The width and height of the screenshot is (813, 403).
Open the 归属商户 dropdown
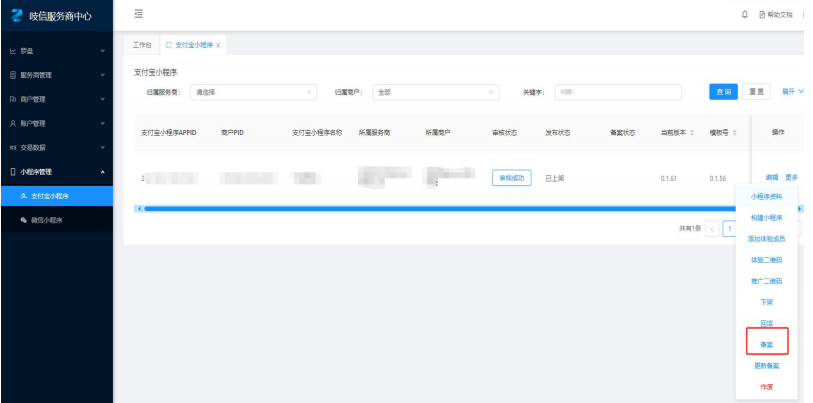pyautogui.click(x=434, y=92)
